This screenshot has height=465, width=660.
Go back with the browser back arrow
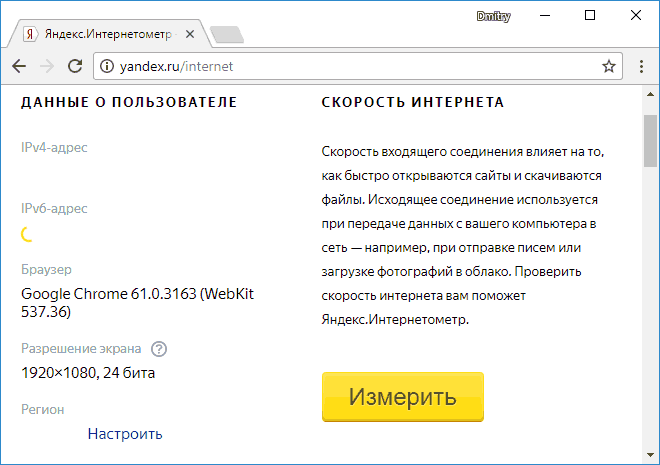pyautogui.click(x=19, y=66)
